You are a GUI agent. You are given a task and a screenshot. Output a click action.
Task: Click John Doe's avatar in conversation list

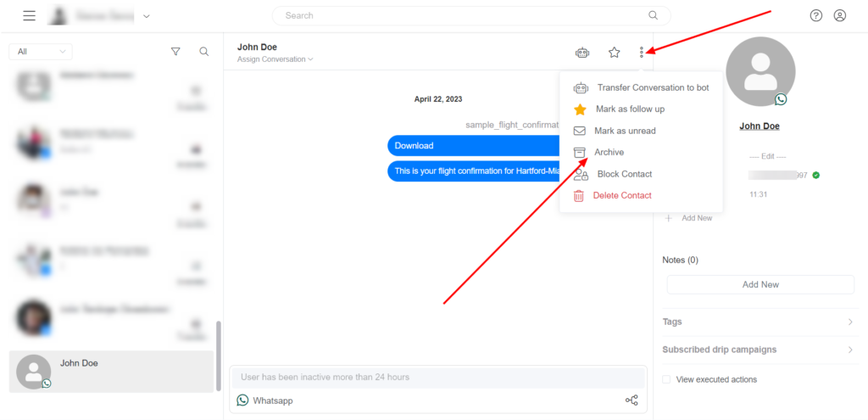(x=34, y=372)
